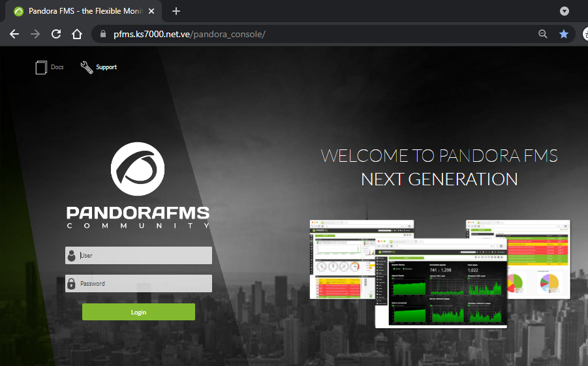Screen dimensions: 588x366
Task: Click the Support wrench icon
Action: pos(87,67)
